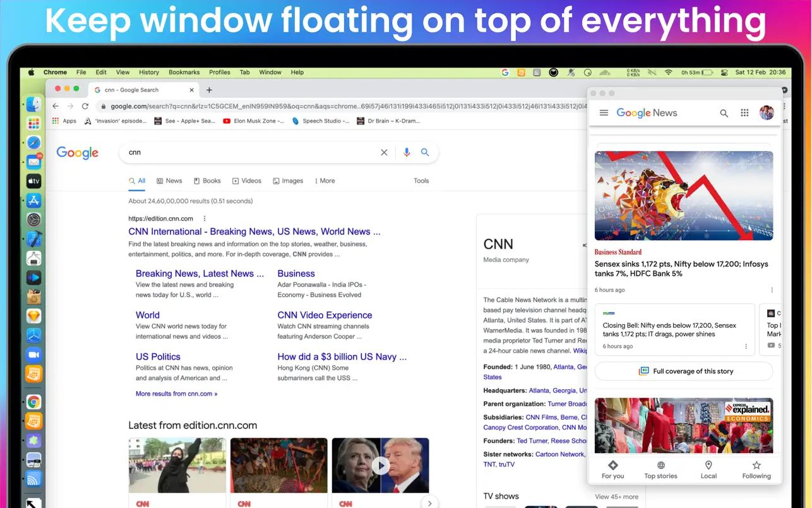Image resolution: width=812 pixels, height=508 pixels.
Task: Click the X to clear the search query
Action: click(x=384, y=152)
